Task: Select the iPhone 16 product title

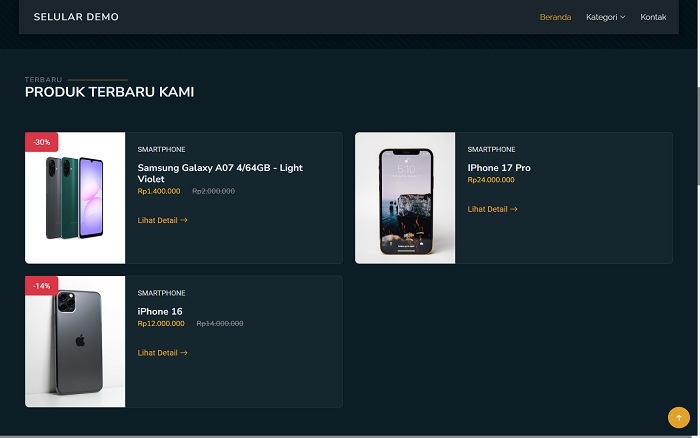Action: [160, 311]
